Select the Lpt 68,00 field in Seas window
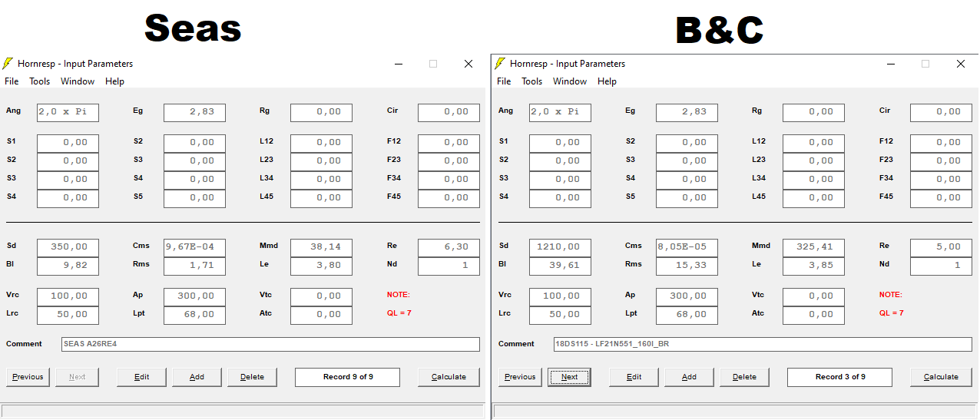The height and width of the screenshot is (420, 980). tap(194, 315)
